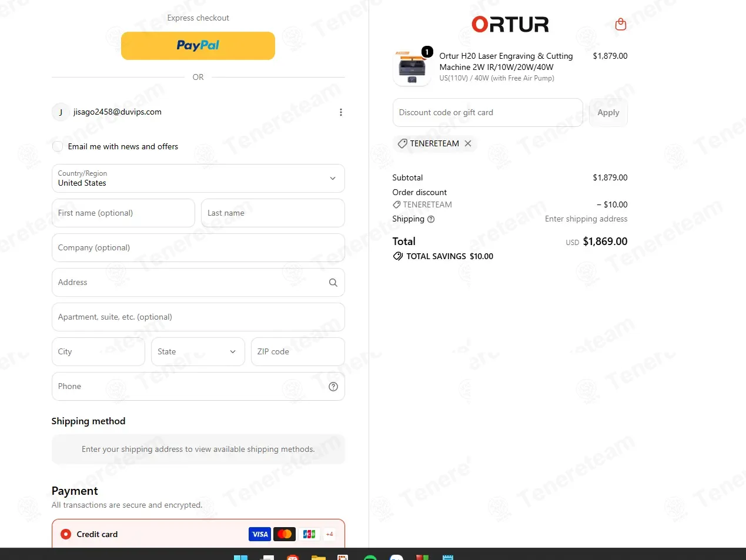Click into the City field
The width and height of the screenshot is (746, 560).
98,351
